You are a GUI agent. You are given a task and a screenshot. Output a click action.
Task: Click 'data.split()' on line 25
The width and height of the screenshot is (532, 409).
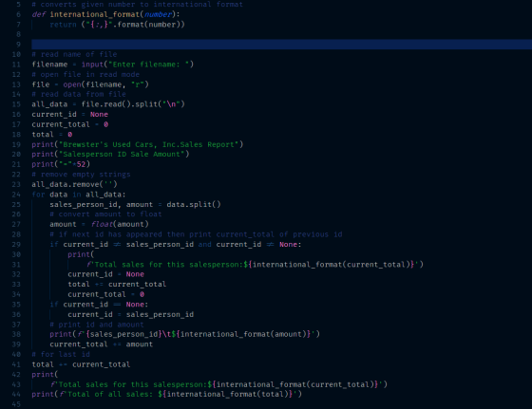click(194, 204)
